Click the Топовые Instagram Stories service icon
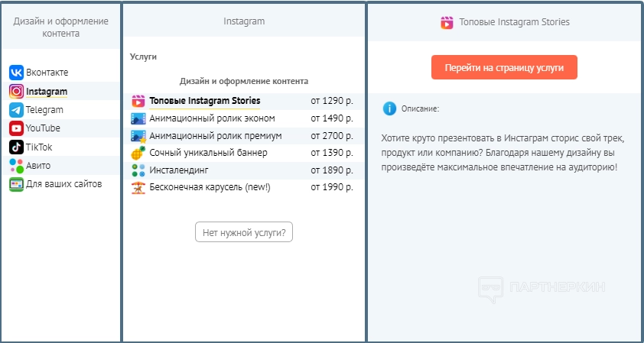Screen dimensions: 644x343 click(x=138, y=101)
